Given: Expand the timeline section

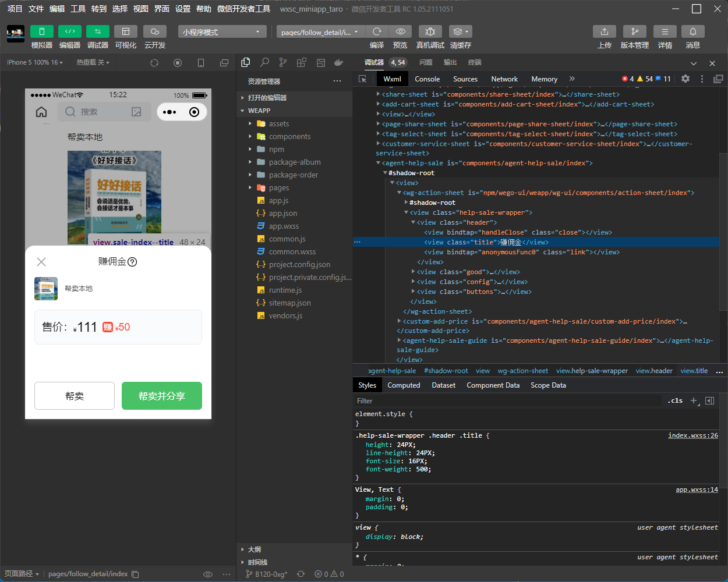Looking at the screenshot, I should (294, 562).
